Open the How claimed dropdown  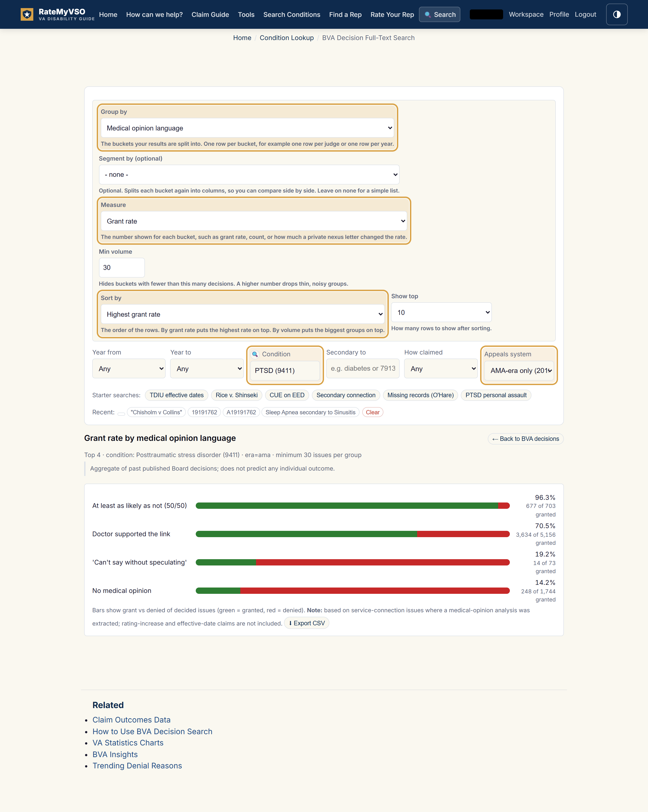click(441, 369)
